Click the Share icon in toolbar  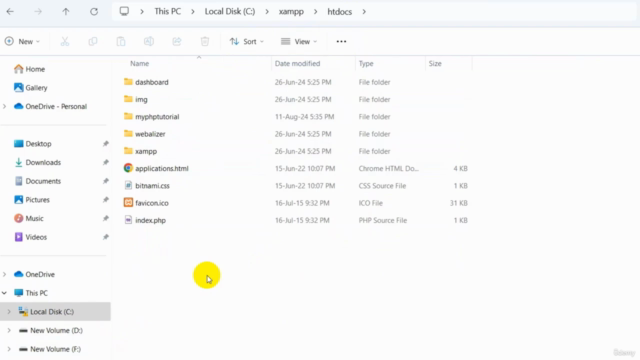pyautogui.click(x=177, y=41)
